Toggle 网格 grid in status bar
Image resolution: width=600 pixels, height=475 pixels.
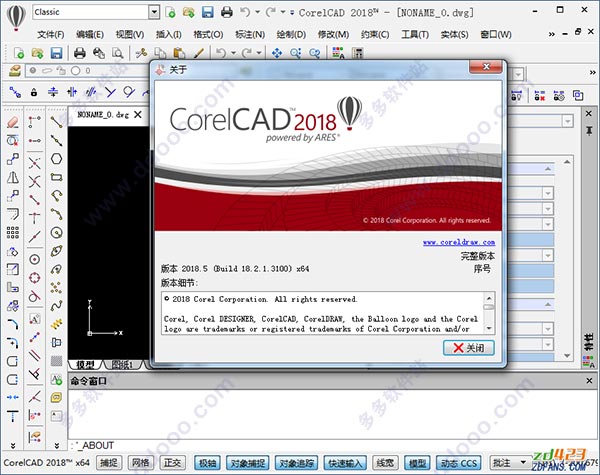coord(140,463)
